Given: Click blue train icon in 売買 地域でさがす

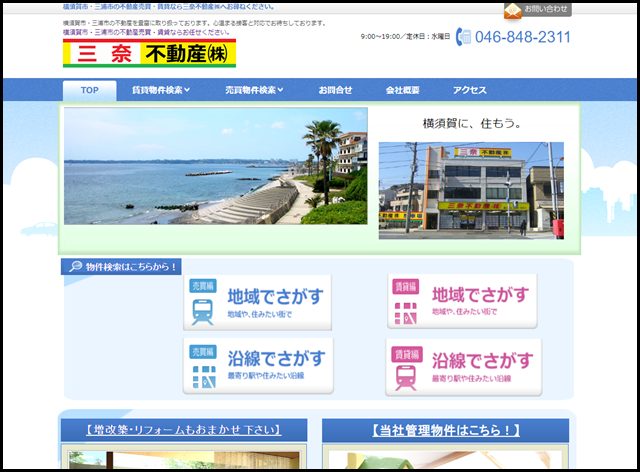Looking at the screenshot, I should pyautogui.click(x=202, y=312).
